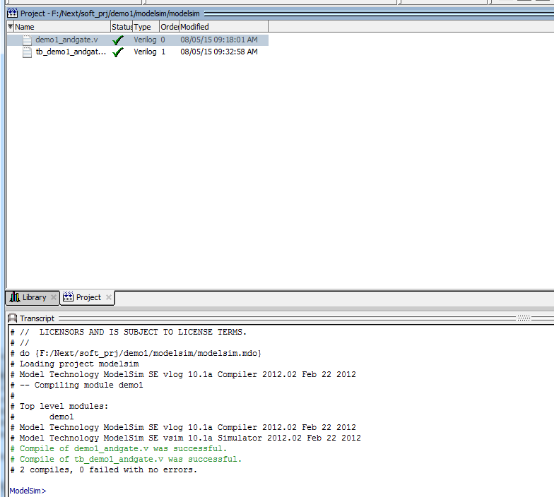Open the Name column sort arrow

coord(10,26)
